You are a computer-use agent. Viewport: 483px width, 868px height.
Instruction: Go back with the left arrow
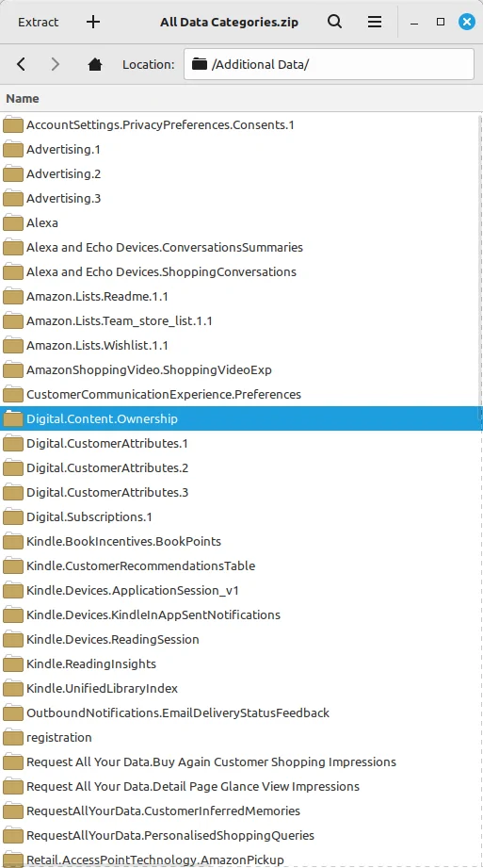(x=21, y=64)
